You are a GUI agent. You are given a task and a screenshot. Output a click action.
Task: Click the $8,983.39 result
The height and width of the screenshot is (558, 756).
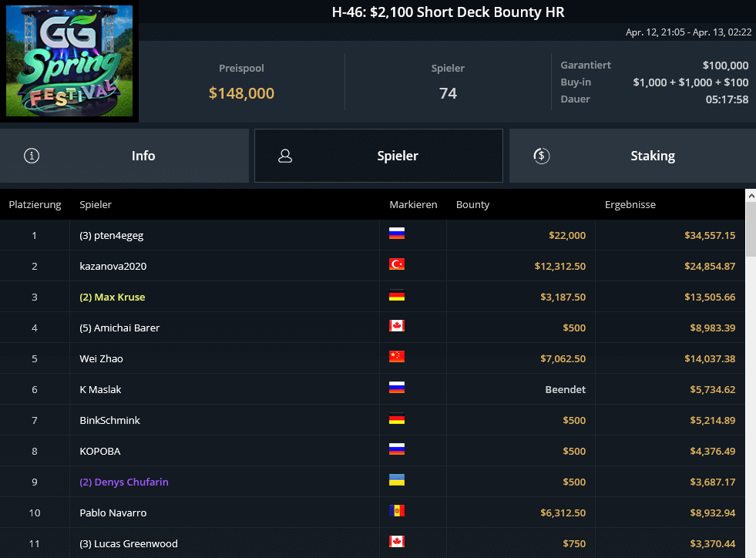(x=713, y=328)
